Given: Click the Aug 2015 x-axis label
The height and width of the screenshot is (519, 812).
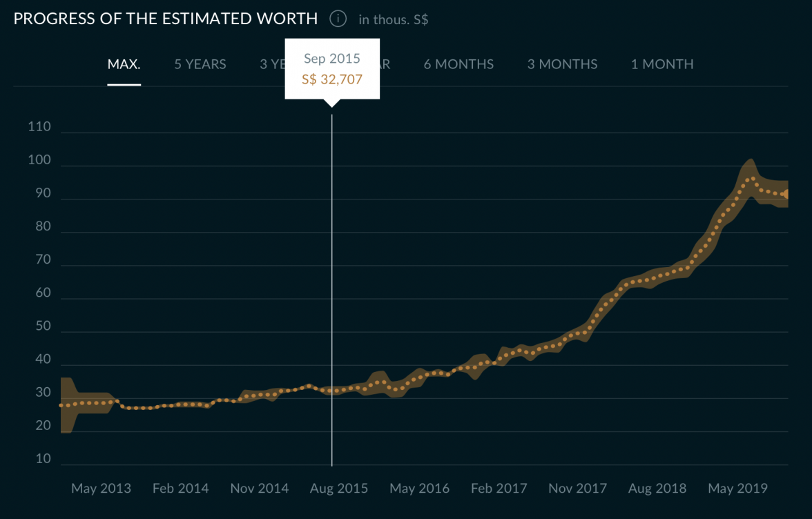Looking at the screenshot, I should 339,489.
